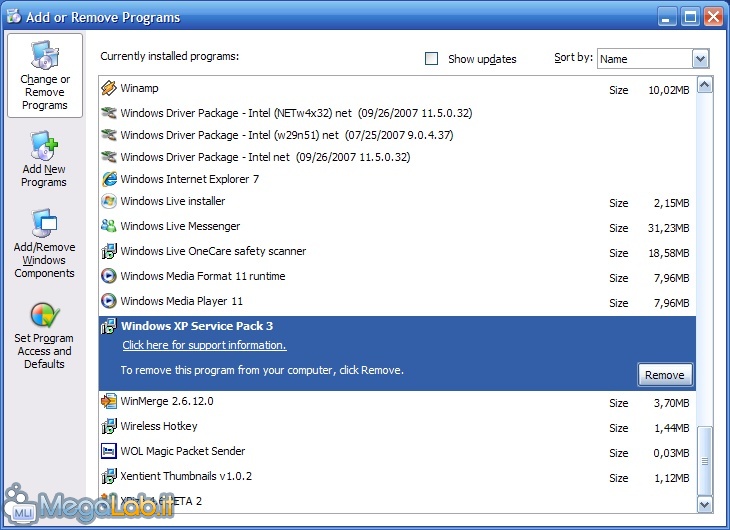Image resolution: width=730 pixels, height=530 pixels.
Task: Click the w29n51 driver package icon
Action: (108, 135)
